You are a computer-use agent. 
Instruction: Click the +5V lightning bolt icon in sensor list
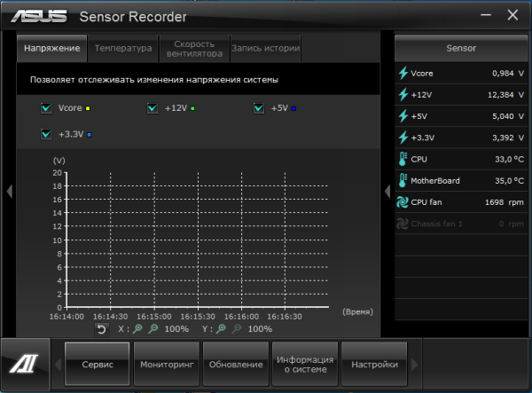pyautogui.click(x=403, y=115)
